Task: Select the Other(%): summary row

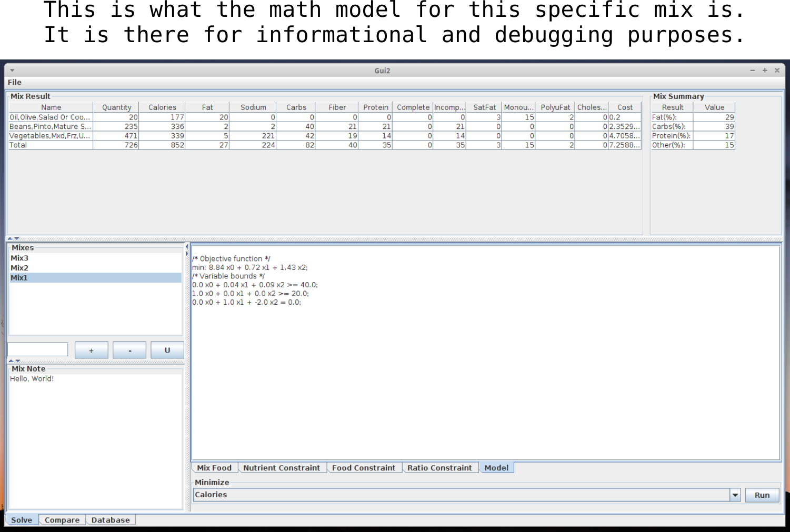Action: tap(693, 145)
